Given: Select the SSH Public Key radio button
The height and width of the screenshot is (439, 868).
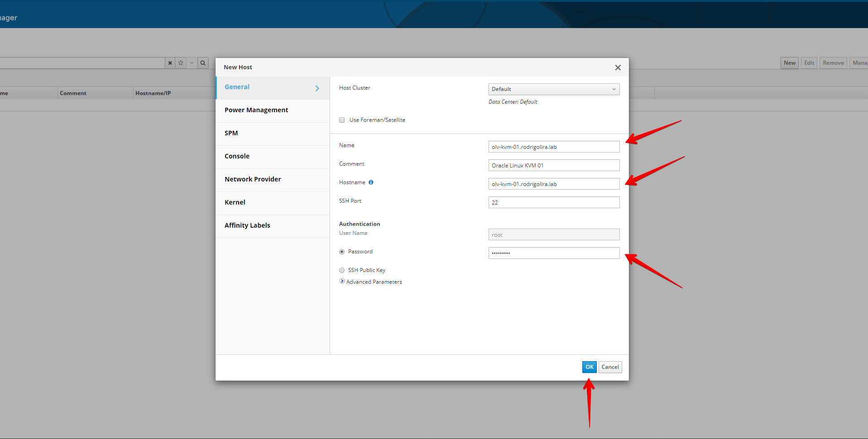Looking at the screenshot, I should coord(342,270).
